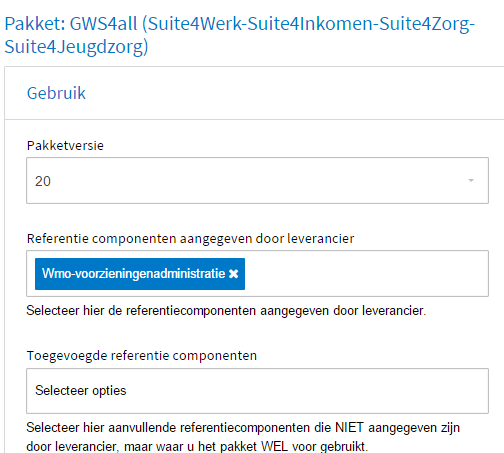504x453 pixels.
Task: Select the Pakketversie combo box showing 20
Action: pos(257,180)
